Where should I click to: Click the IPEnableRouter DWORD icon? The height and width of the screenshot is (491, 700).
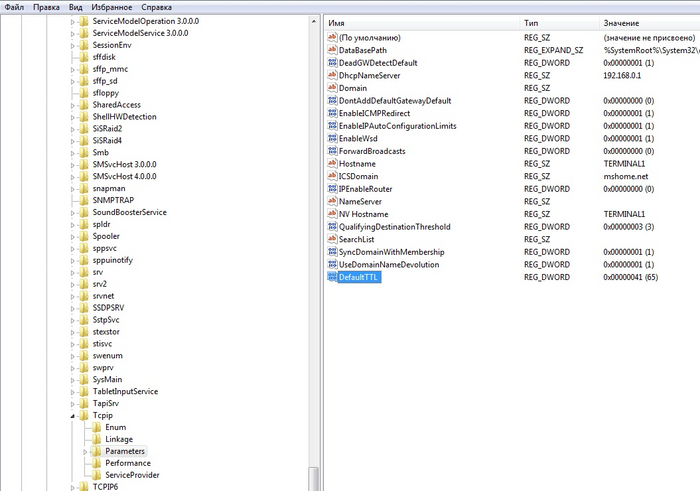332,189
